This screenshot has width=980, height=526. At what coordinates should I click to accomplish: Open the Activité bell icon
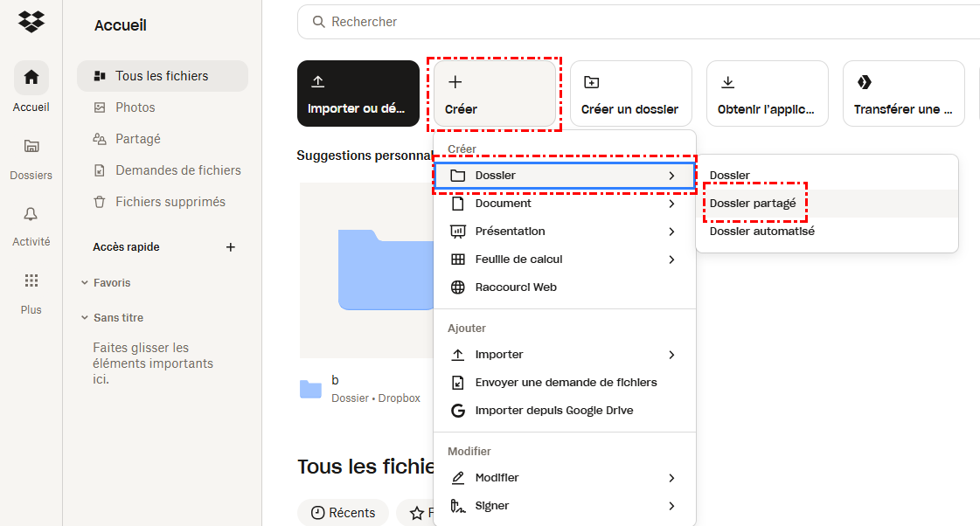pos(31,214)
